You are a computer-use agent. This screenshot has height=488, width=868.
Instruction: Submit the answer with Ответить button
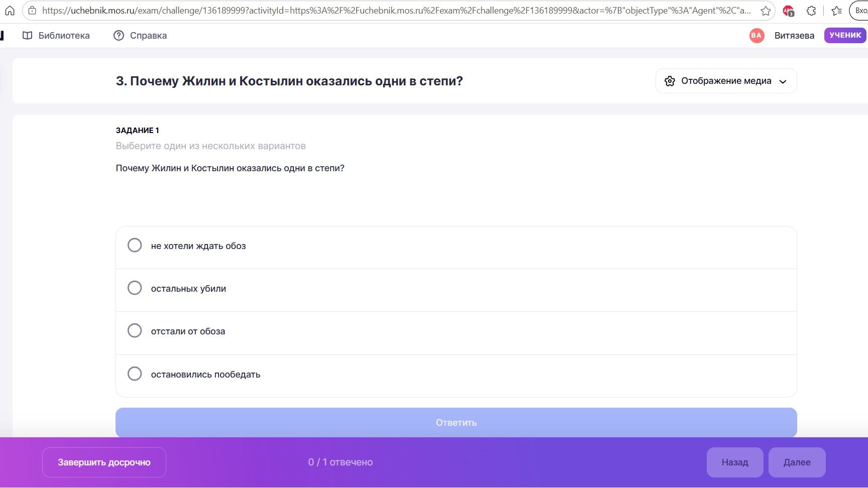pos(456,423)
